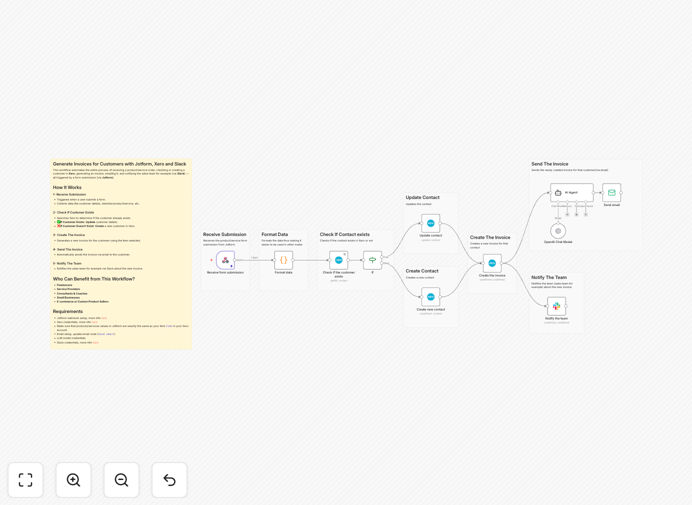The height and width of the screenshot is (505, 692).
Task: Open the 'Create the invoice' Xero node
Action: [492, 264]
